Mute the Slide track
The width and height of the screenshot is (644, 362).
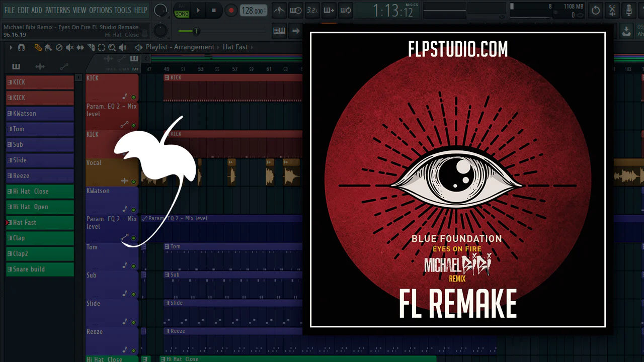[133, 322]
